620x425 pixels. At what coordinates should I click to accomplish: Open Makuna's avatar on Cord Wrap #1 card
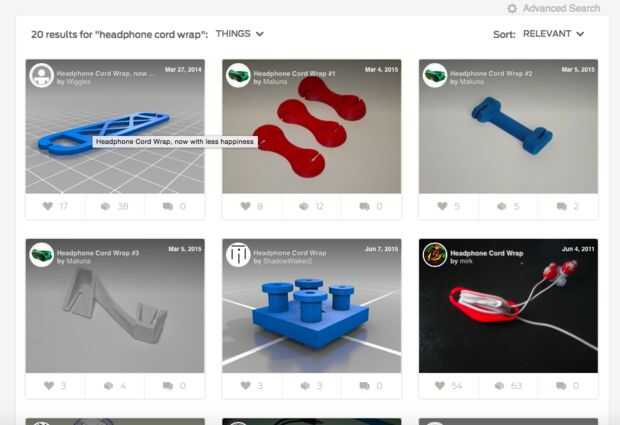pyautogui.click(x=238, y=75)
